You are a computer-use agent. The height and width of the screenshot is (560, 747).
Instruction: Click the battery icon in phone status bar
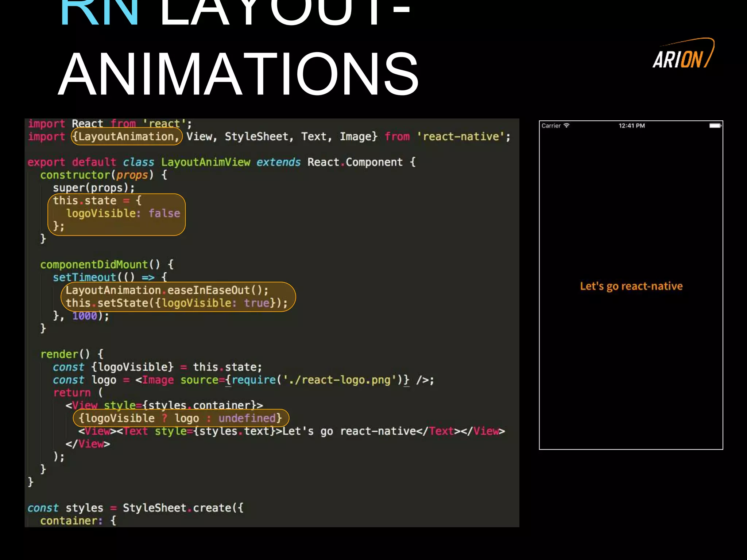[x=715, y=125]
